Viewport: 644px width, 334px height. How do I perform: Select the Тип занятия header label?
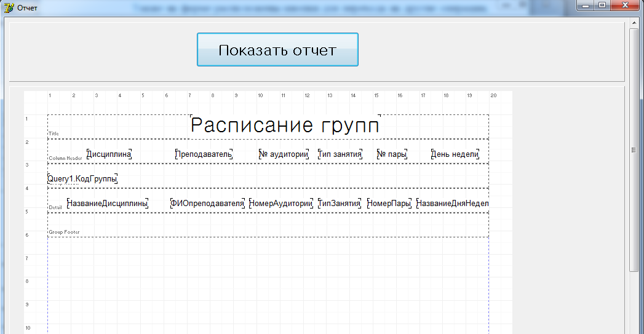(x=340, y=154)
